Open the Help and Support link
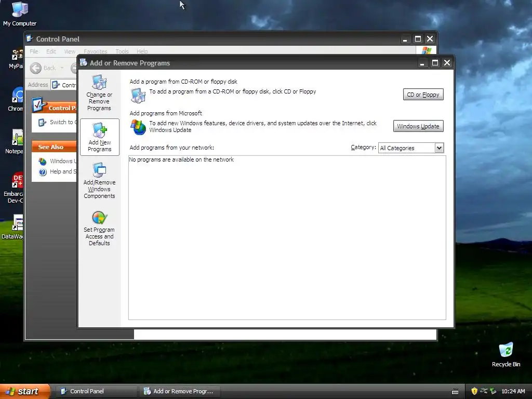532x399 pixels. (58, 171)
